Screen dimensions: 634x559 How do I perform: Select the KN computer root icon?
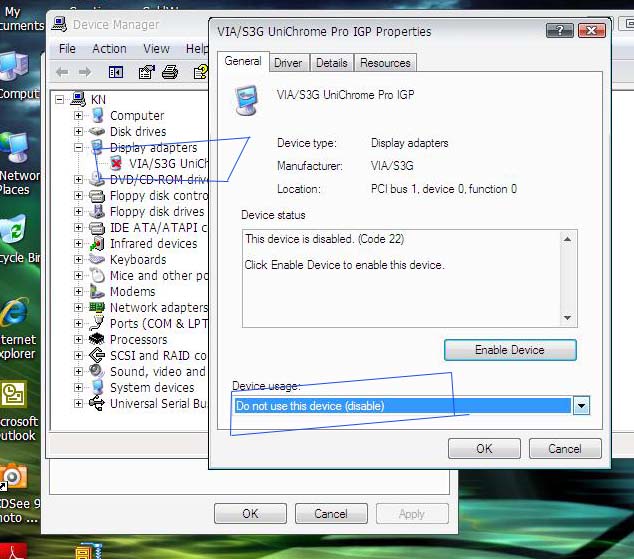pyautogui.click(x=78, y=99)
